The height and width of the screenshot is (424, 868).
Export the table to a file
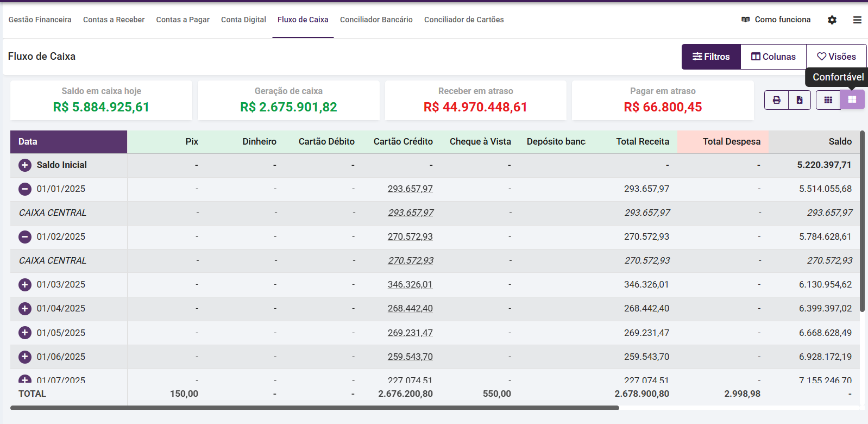tap(800, 100)
